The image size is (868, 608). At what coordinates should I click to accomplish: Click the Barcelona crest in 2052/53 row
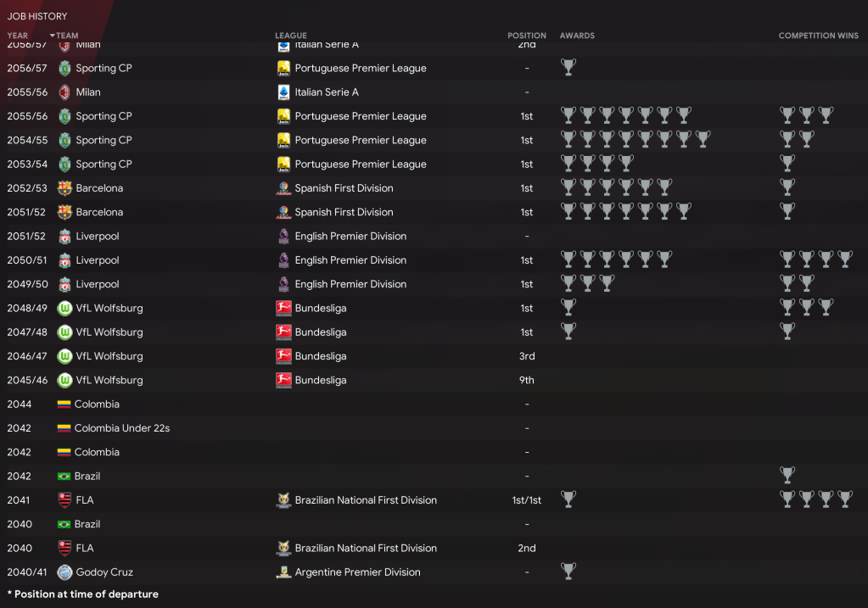(64, 188)
